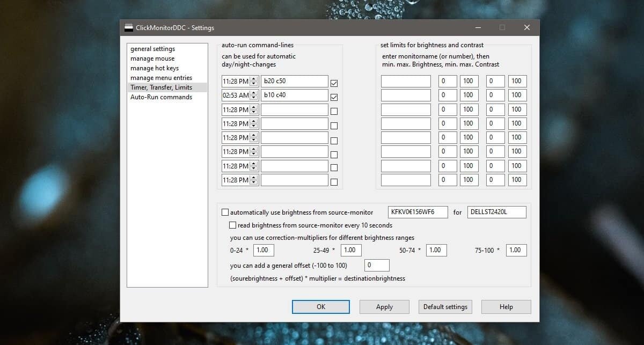Image resolution: width=644 pixels, height=345 pixels.
Task: Select Auto-Run commands entry
Action: [161, 97]
